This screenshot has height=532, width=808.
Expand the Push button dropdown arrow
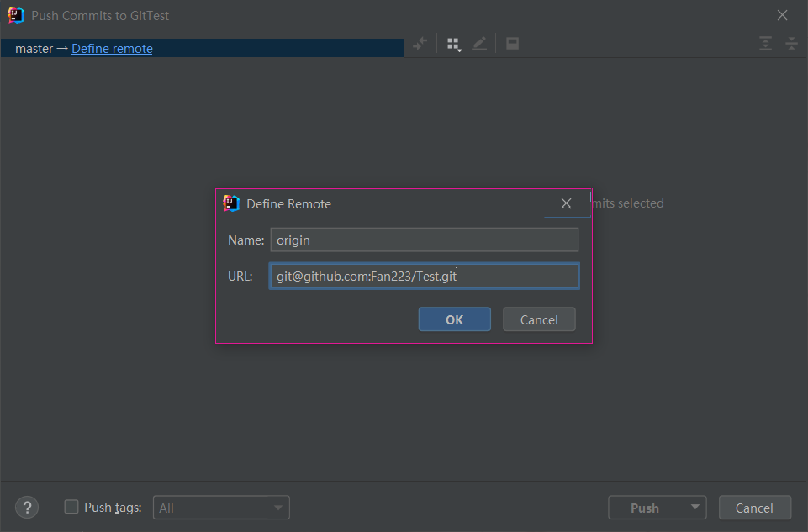tap(695, 508)
